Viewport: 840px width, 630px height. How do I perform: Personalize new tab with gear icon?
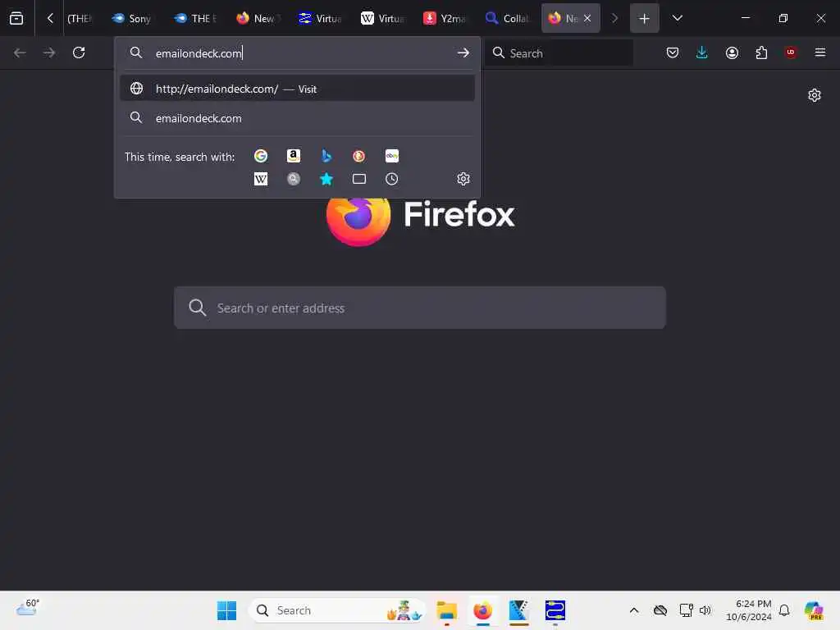click(x=815, y=95)
